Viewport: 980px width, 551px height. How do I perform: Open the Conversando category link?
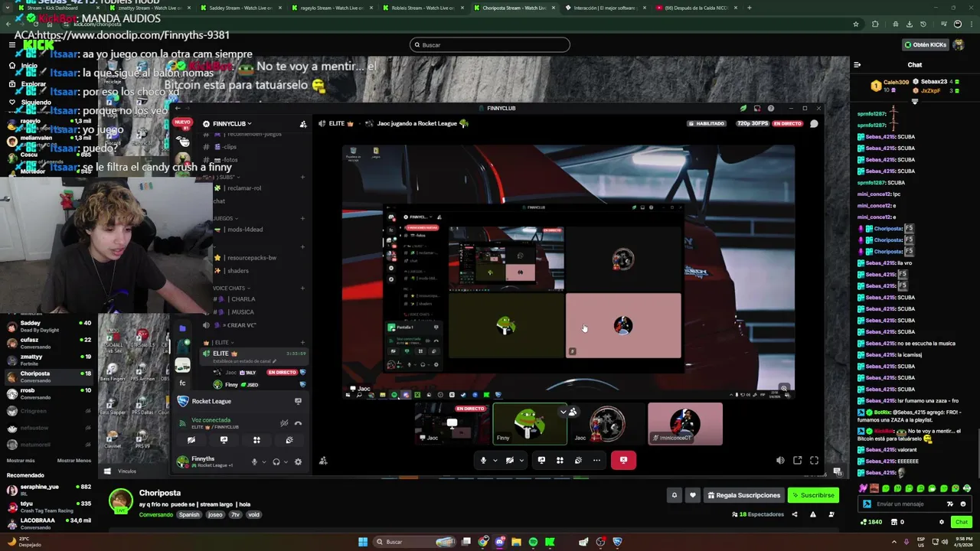coord(155,515)
